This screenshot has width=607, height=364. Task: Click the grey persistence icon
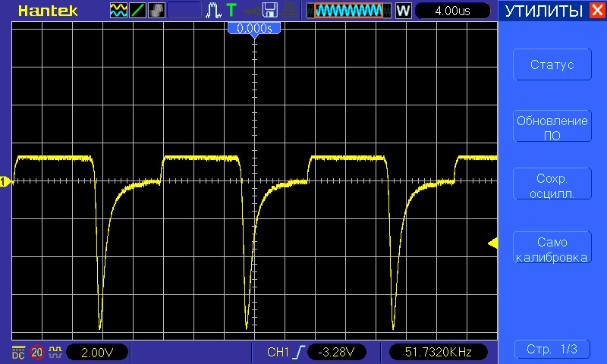[x=156, y=11]
